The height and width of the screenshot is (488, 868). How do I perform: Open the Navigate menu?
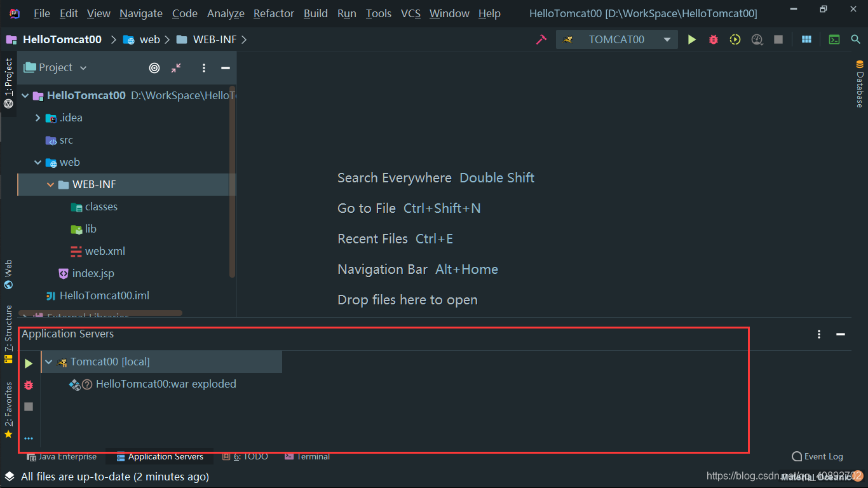point(141,13)
